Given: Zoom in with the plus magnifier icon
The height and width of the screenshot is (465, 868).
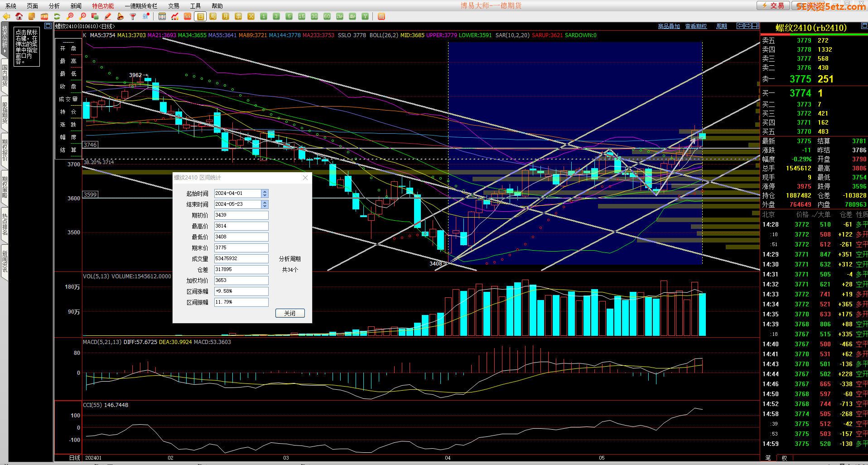Looking at the screenshot, I should [70, 16].
